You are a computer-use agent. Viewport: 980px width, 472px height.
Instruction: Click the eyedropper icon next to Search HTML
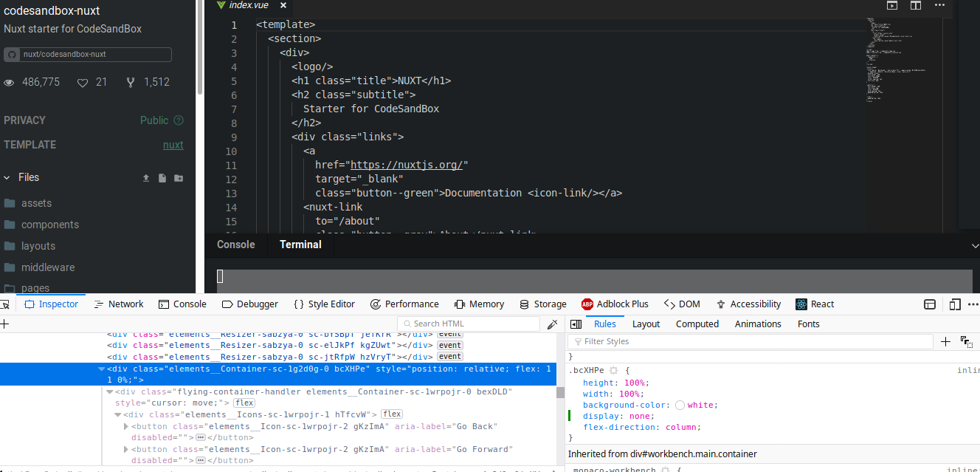[x=552, y=324]
